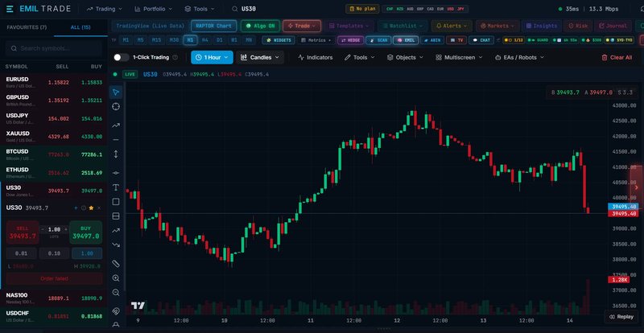The height and width of the screenshot is (333, 644).
Task: Click the SELL 39493.7 button
Action: pyautogui.click(x=23, y=232)
